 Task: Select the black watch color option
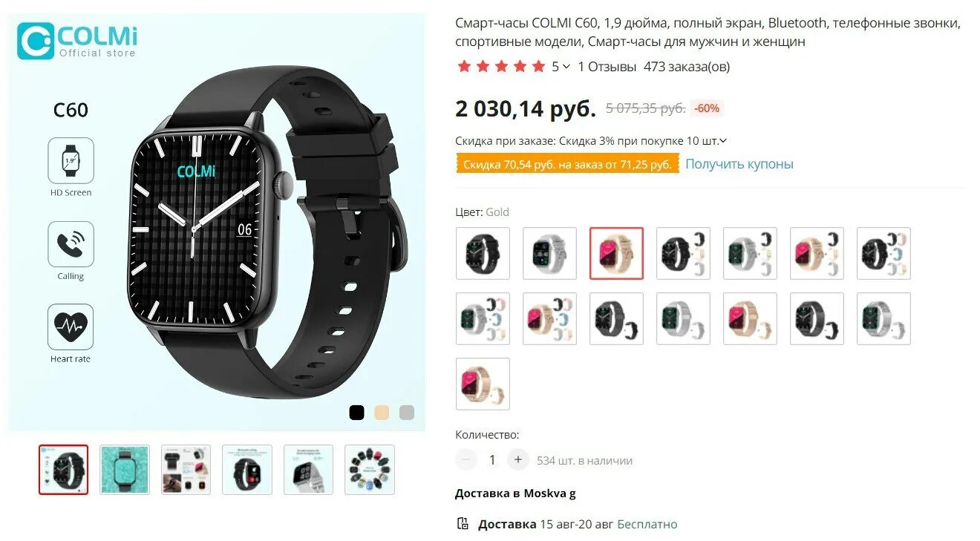pos(483,253)
